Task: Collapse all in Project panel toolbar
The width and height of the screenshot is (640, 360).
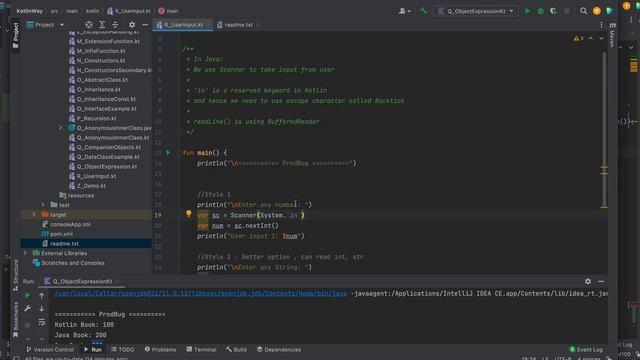Action: pos(115,25)
